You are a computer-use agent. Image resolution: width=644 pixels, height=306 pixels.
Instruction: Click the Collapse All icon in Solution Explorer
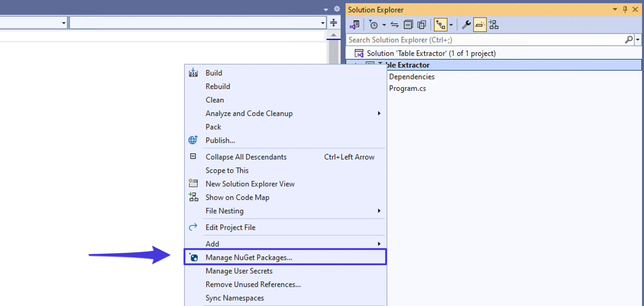[x=408, y=25]
